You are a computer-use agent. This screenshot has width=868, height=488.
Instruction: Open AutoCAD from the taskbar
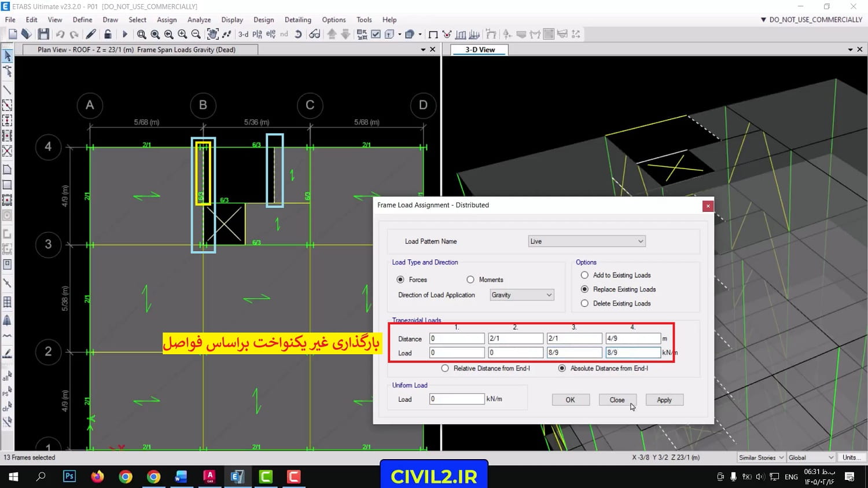tap(209, 476)
